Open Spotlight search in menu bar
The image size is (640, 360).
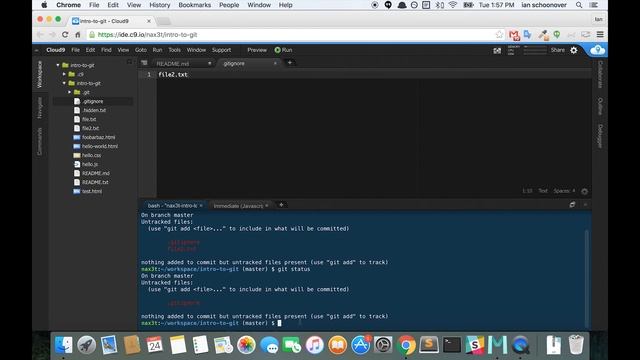(x=579, y=5)
